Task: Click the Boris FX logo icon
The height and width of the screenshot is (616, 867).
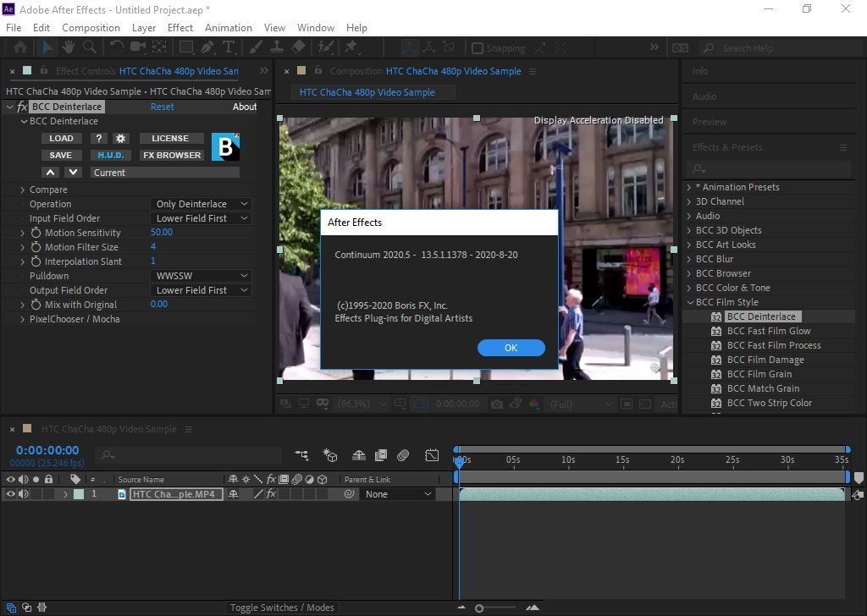Action: click(225, 147)
